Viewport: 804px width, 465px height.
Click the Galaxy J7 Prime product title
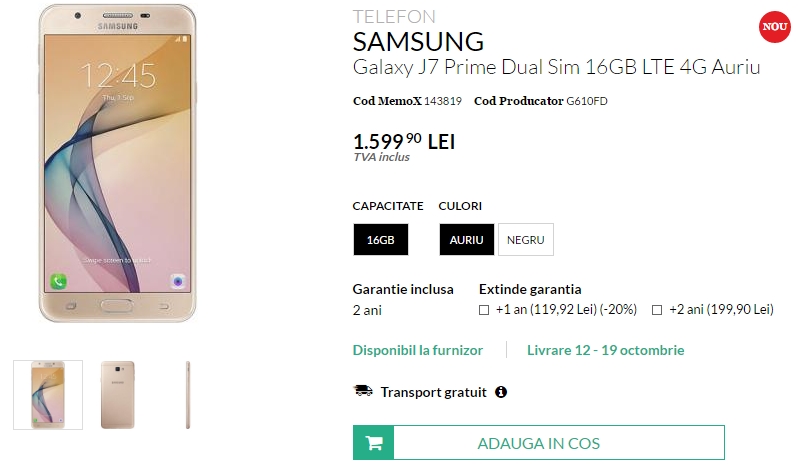[556, 67]
